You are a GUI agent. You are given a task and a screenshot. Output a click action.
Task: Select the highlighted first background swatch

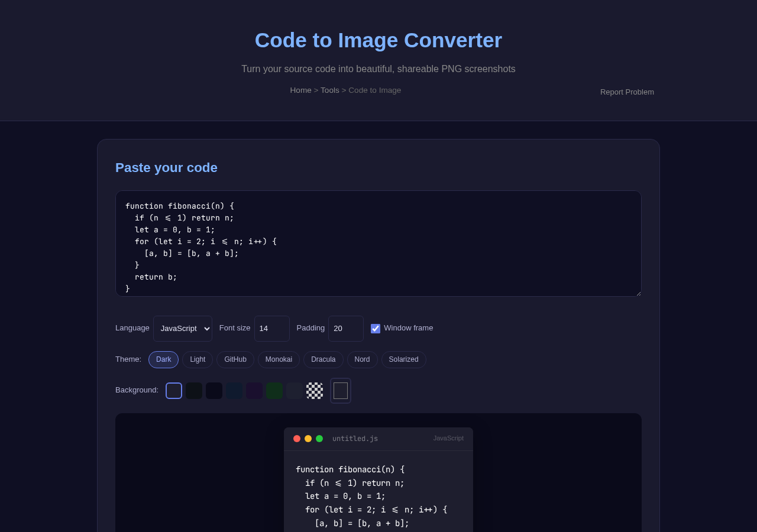tap(174, 391)
